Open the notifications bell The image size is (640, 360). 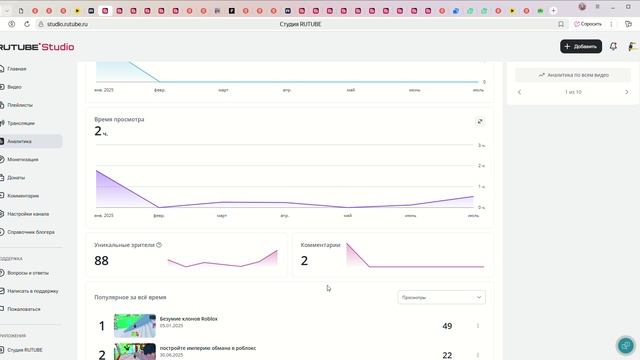[x=613, y=47]
